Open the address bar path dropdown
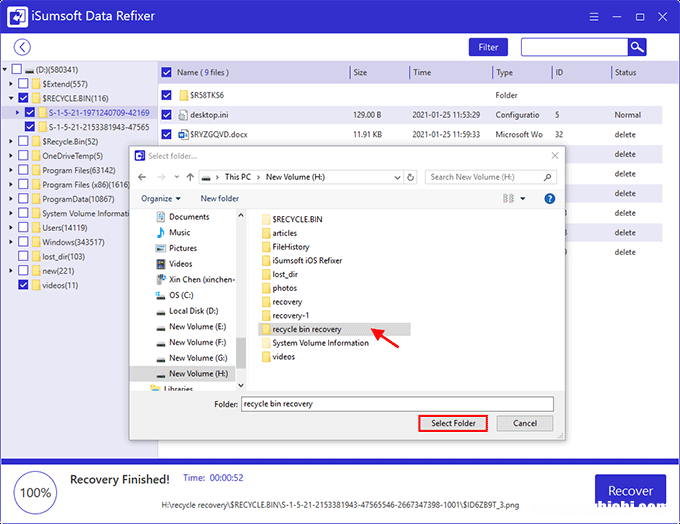Screen dimensions: 680x524 point(397,177)
